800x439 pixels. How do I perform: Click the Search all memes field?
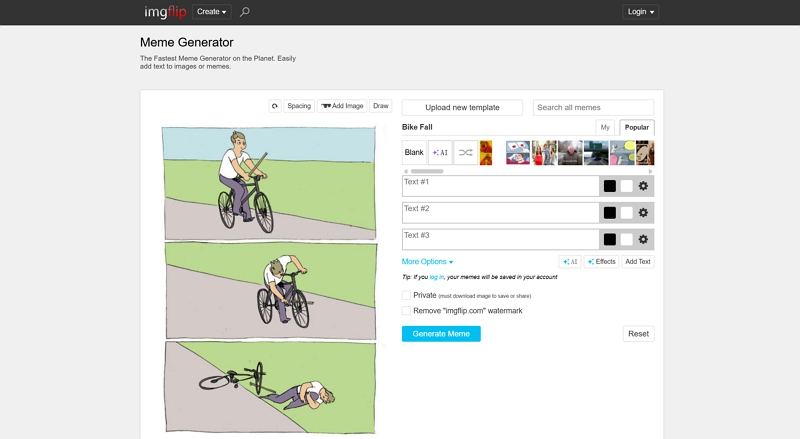(x=593, y=107)
